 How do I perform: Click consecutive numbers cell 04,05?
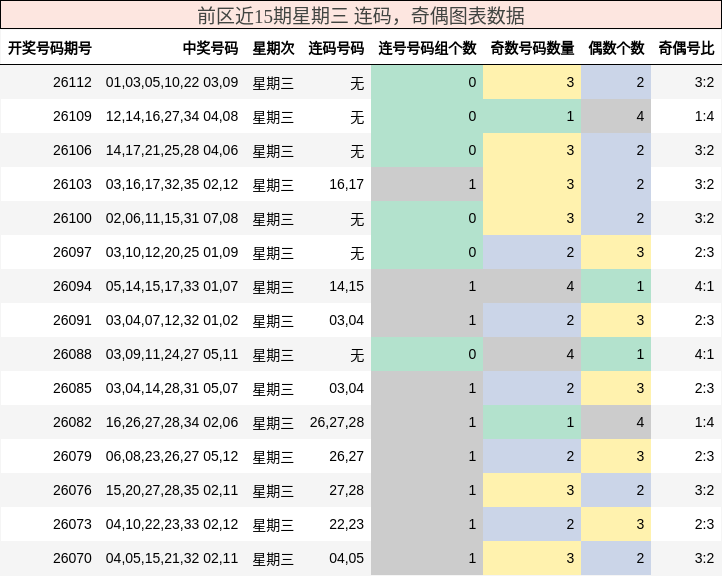pos(347,559)
